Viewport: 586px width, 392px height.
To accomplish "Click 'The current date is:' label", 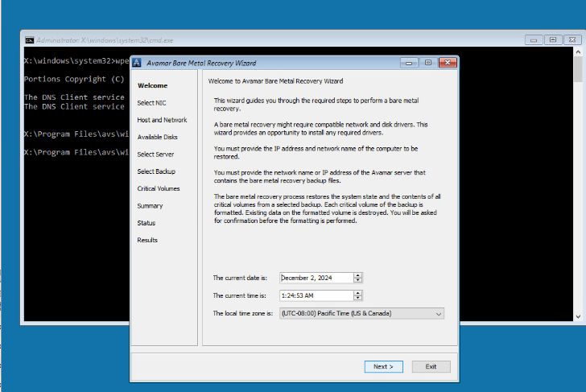I will (240, 278).
